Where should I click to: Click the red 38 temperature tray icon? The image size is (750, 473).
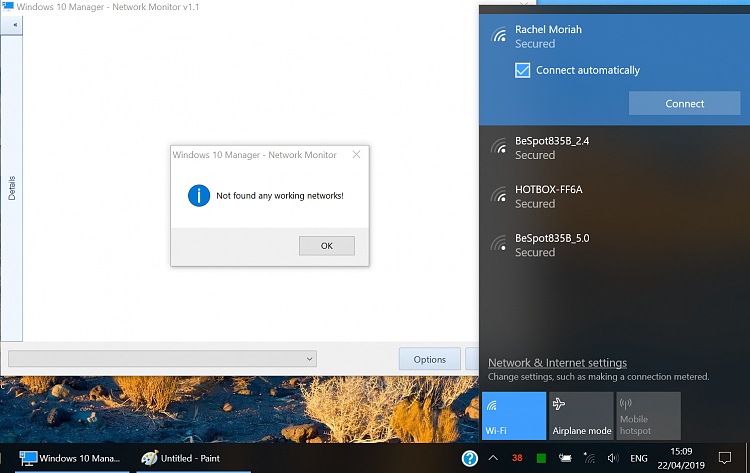coord(517,458)
